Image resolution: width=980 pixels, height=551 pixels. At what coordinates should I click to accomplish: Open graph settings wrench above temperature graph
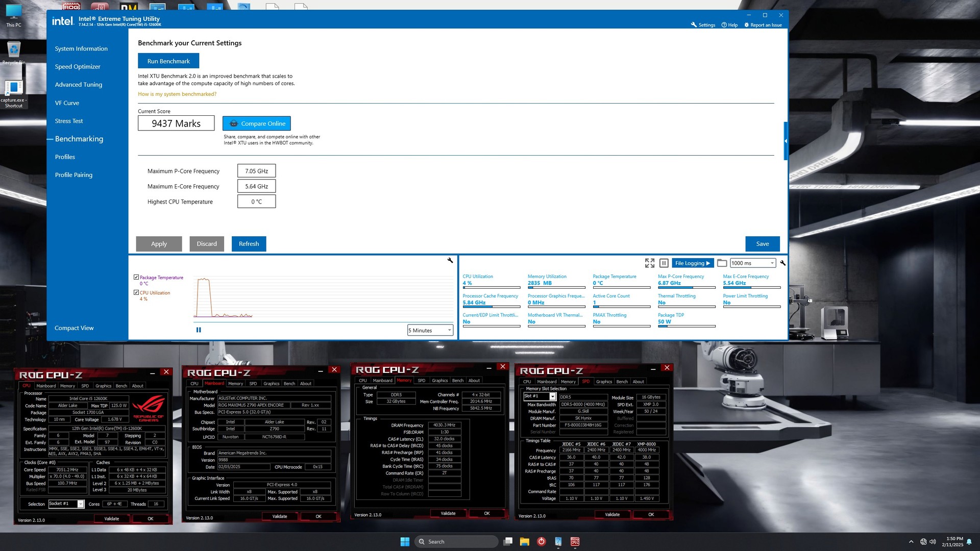[450, 260]
